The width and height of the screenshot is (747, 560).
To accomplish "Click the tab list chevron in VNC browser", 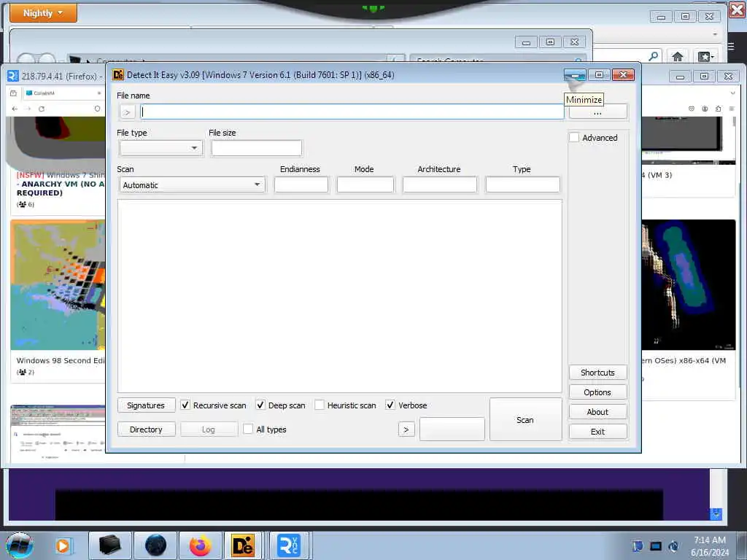I will click(x=732, y=93).
